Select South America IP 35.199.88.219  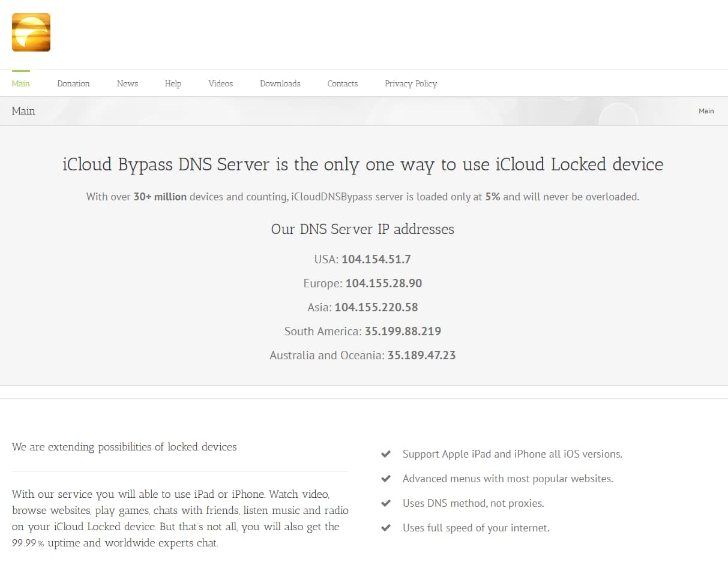(x=403, y=331)
